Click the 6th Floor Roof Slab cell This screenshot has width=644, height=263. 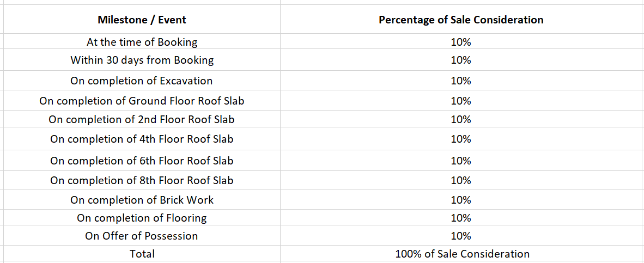pos(142,161)
